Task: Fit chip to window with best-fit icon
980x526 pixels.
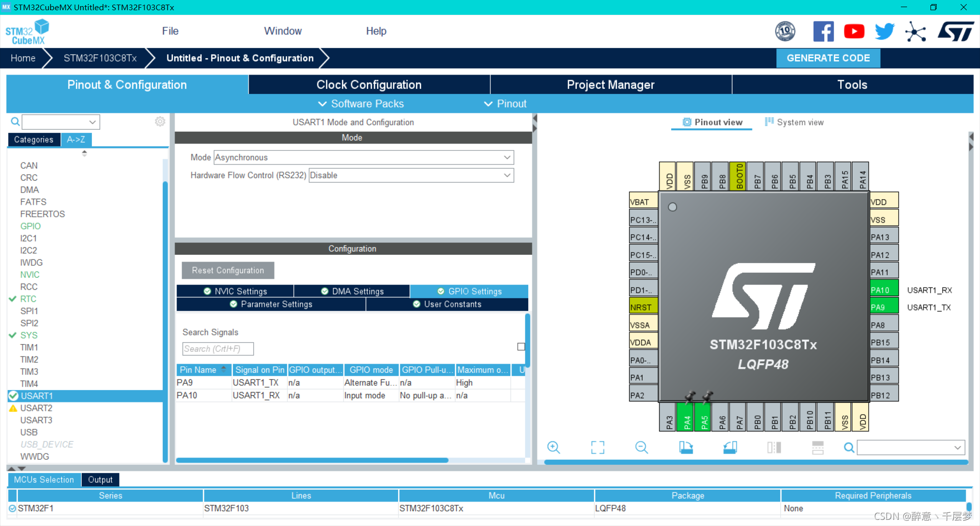Action: pyautogui.click(x=598, y=448)
